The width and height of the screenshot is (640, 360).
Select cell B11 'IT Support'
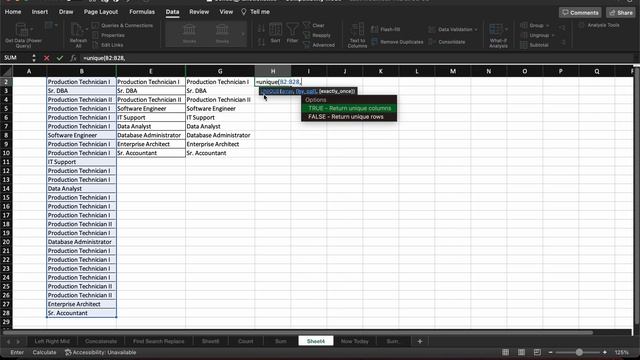[x=82, y=162]
